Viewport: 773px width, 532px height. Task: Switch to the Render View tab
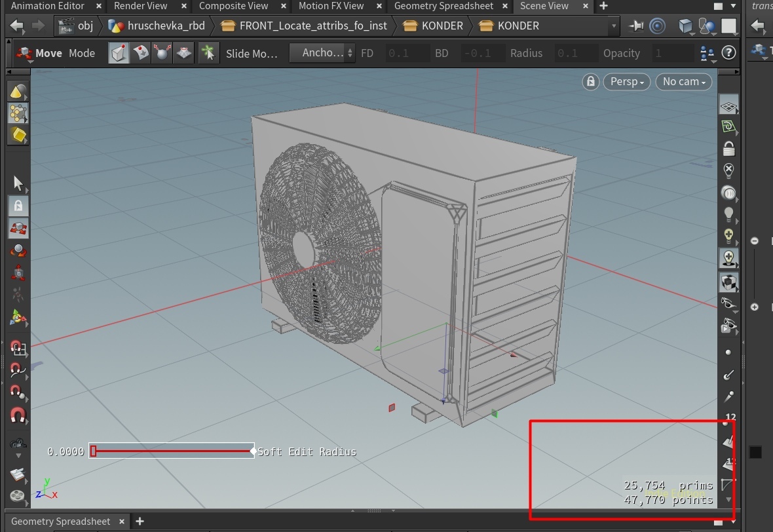tap(140, 6)
